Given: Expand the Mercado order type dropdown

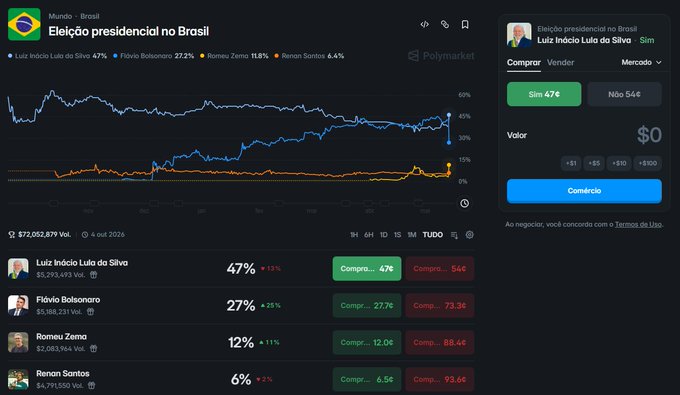Looking at the screenshot, I should coord(641,62).
